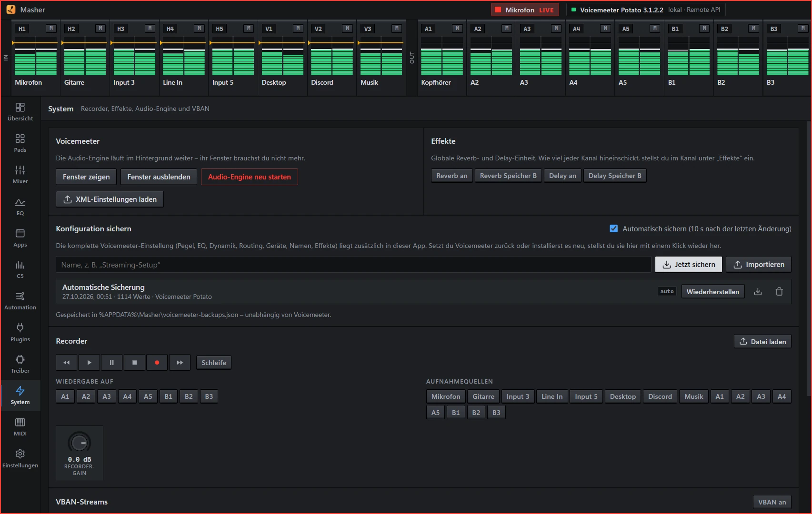Open the Pads sidebar page
The height and width of the screenshot is (514, 812).
[20, 143]
